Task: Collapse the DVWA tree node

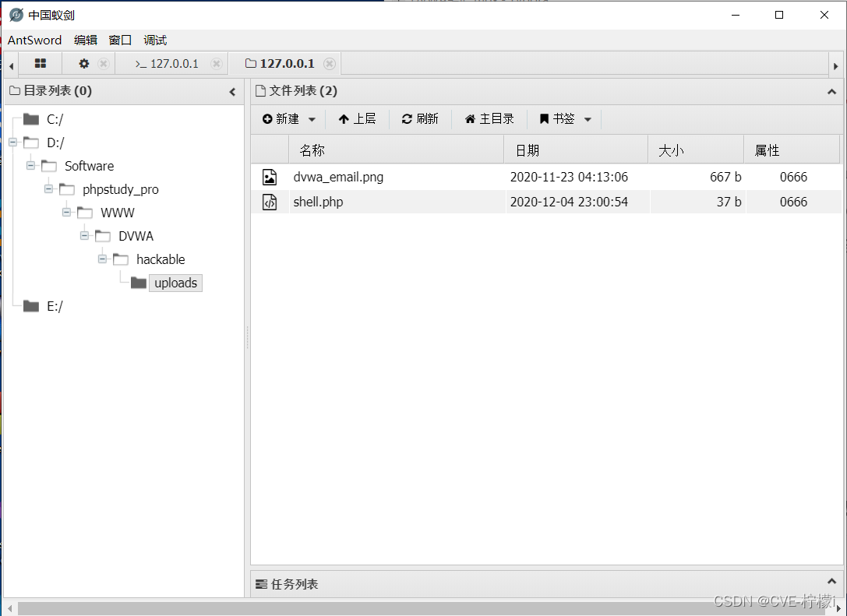Action: pyautogui.click(x=84, y=235)
